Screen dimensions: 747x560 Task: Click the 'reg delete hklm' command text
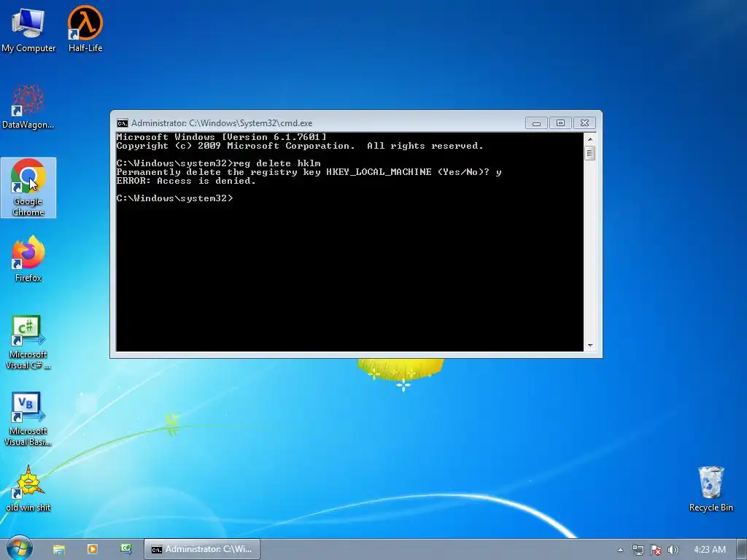tap(276, 163)
